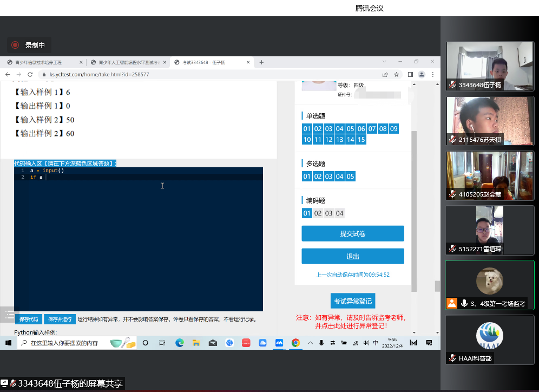
Task: Open the Chrome profile avatar
Action: point(422,74)
